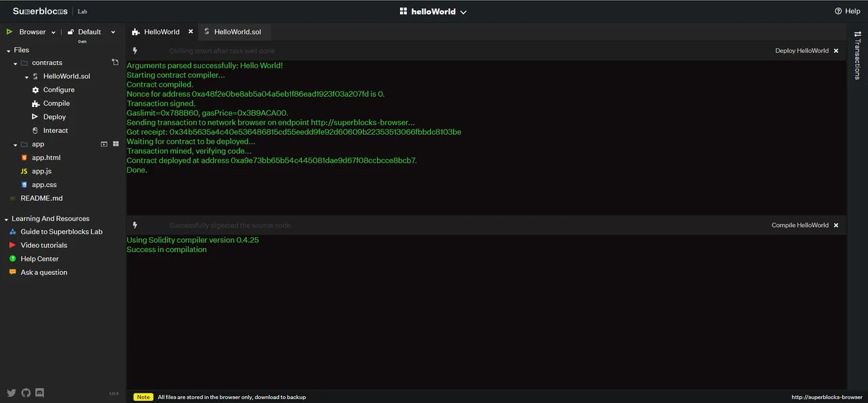Open the app.js file
This screenshot has width=868, height=403.
click(41, 171)
